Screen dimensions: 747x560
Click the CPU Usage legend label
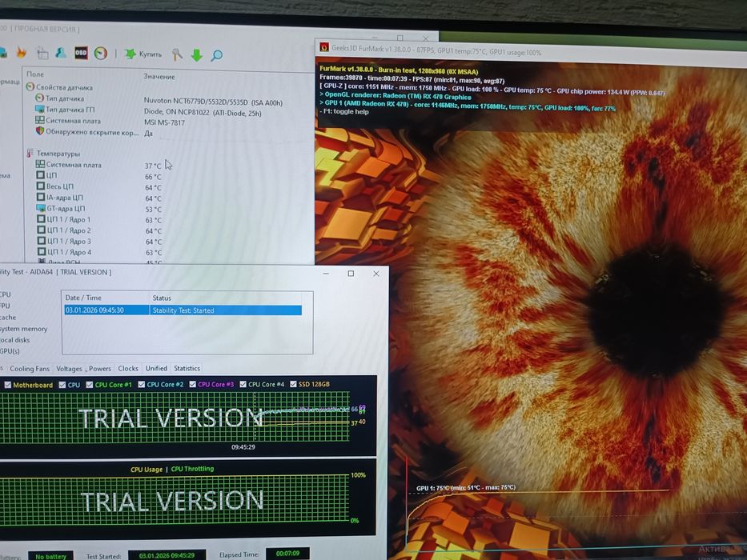tap(147, 470)
